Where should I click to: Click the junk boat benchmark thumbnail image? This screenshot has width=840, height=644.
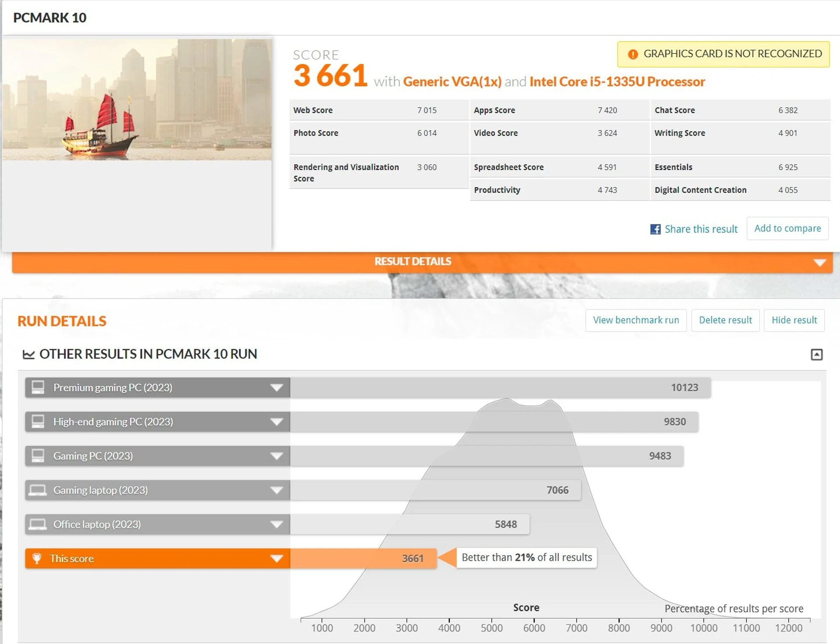tap(137, 100)
